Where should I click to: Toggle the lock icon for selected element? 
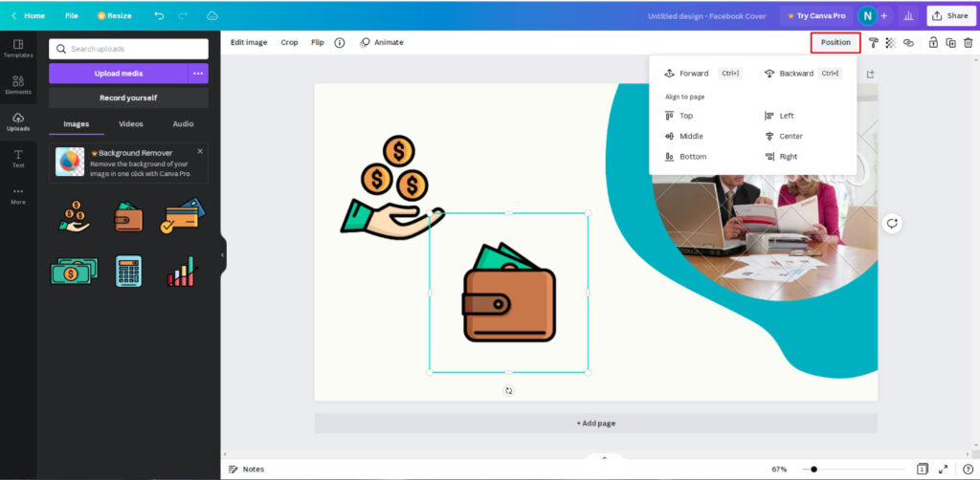tap(933, 43)
